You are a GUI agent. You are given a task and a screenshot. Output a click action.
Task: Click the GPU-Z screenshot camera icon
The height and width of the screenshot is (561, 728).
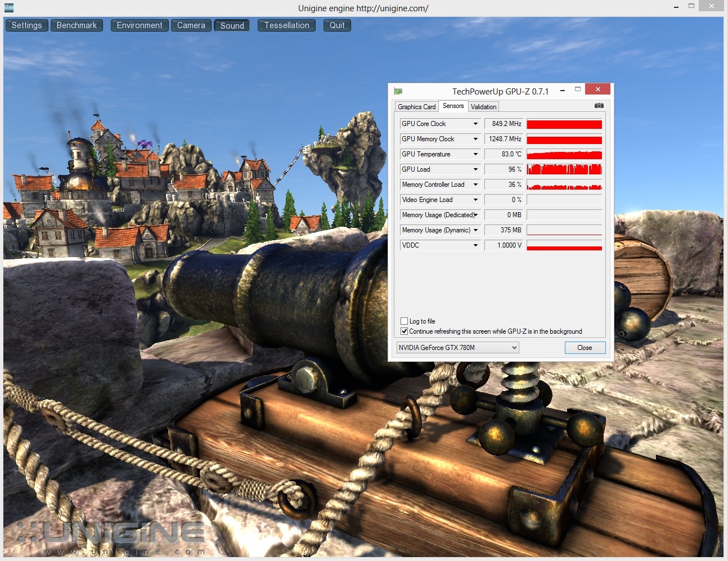(599, 105)
